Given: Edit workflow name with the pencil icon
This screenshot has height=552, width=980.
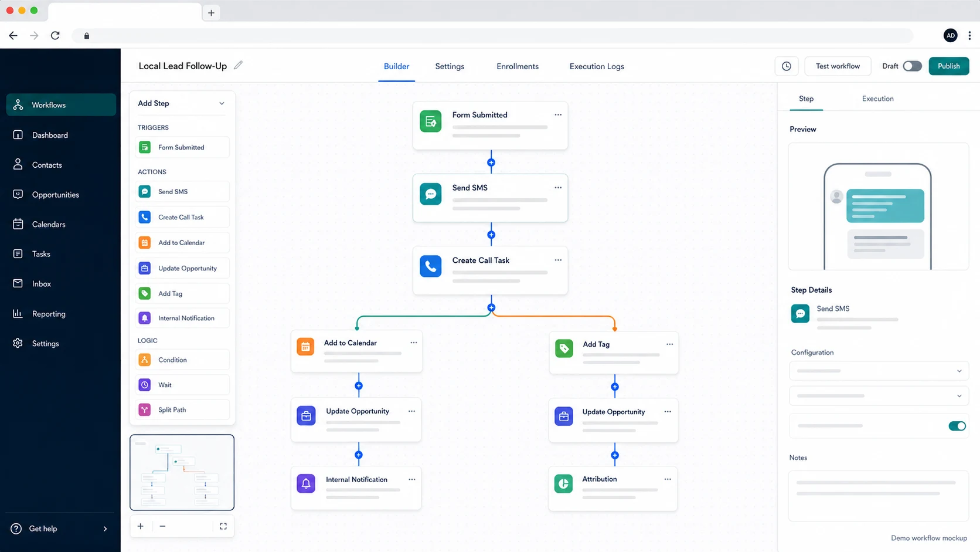Looking at the screenshot, I should click(x=238, y=65).
